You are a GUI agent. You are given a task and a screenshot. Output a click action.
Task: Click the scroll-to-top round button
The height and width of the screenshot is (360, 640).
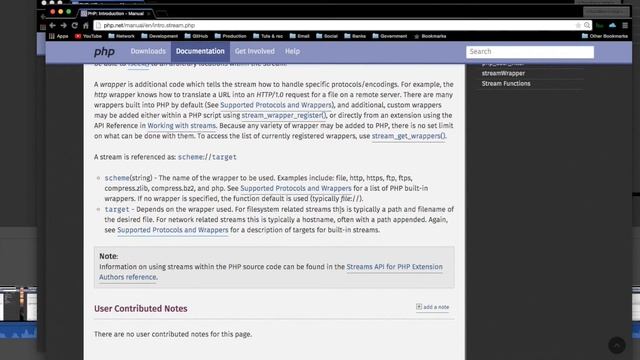617,345
